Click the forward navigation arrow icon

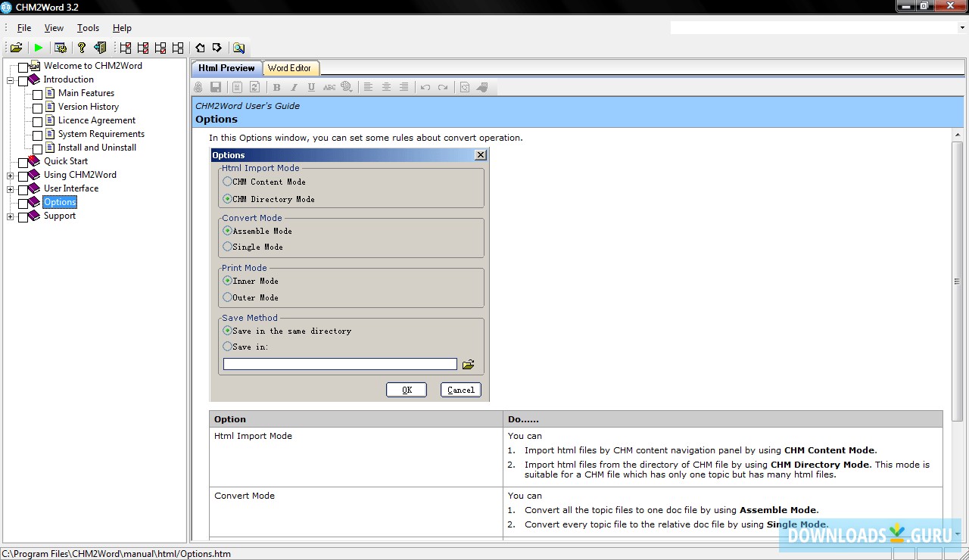pyautogui.click(x=217, y=47)
